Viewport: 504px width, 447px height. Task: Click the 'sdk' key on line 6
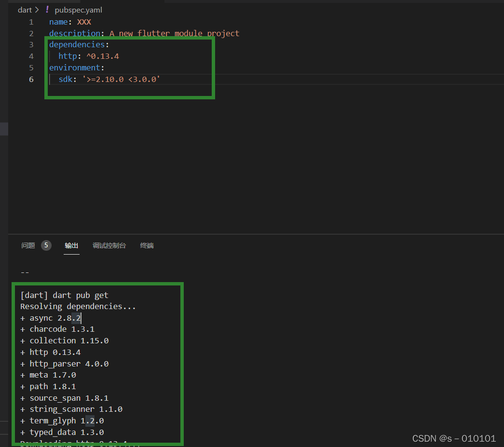[x=66, y=80]
